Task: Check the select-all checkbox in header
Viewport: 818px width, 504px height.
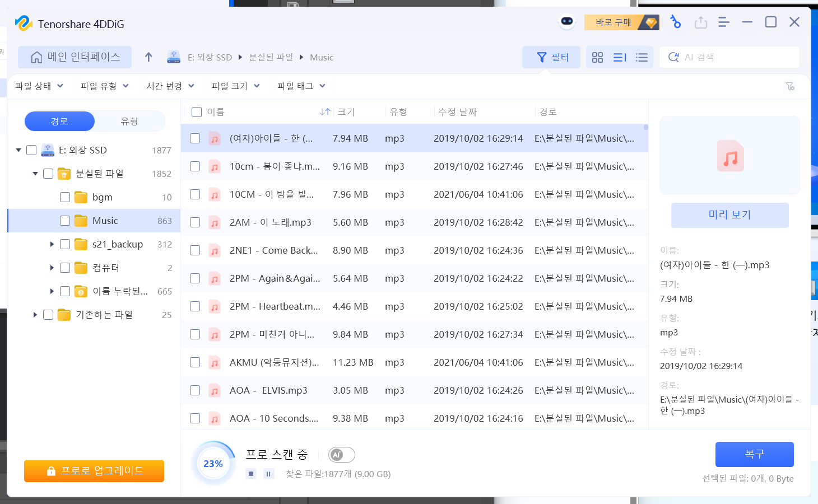Action: click(x=197, y=112)
